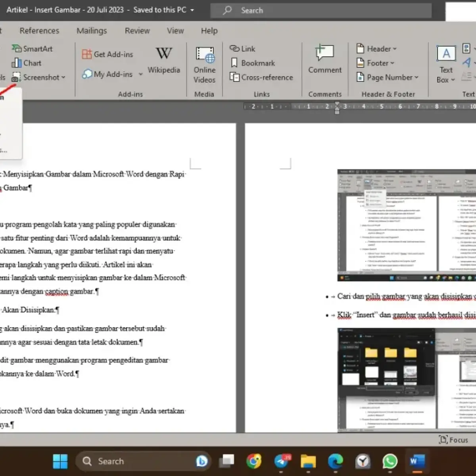Open WhatsApp from taskbar
Image resolution: width=476 pixels, height=476 pixels.
pyautogui.click(x=390, y=461)
